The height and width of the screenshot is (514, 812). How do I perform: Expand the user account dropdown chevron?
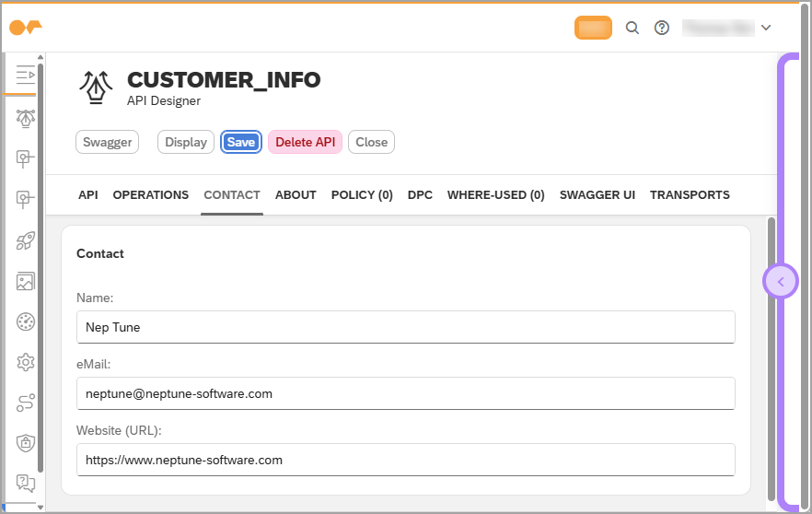pos(766,28)
